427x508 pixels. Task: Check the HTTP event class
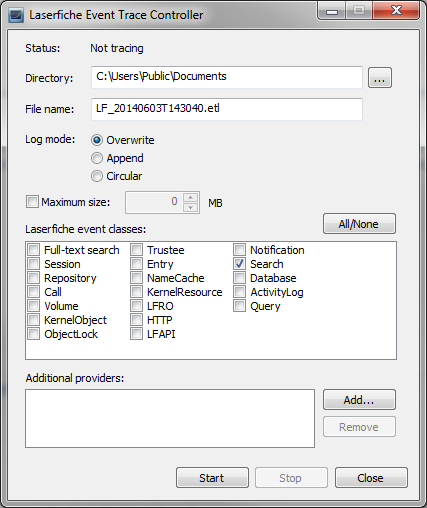click(x=136, y=319)
